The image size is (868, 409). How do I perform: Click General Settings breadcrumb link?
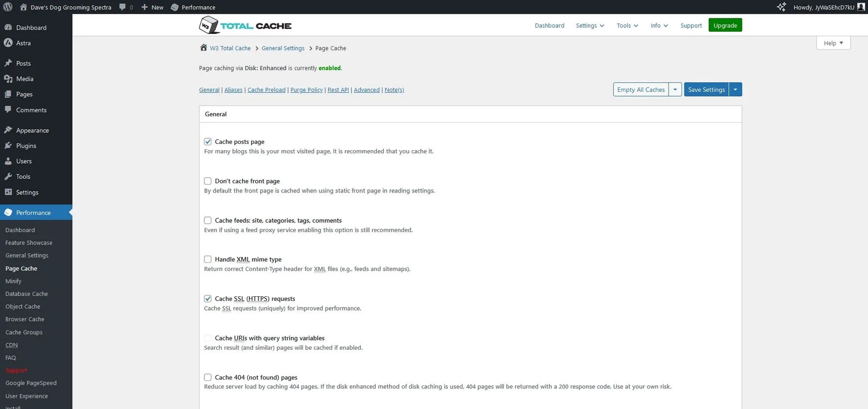point(283,48)
